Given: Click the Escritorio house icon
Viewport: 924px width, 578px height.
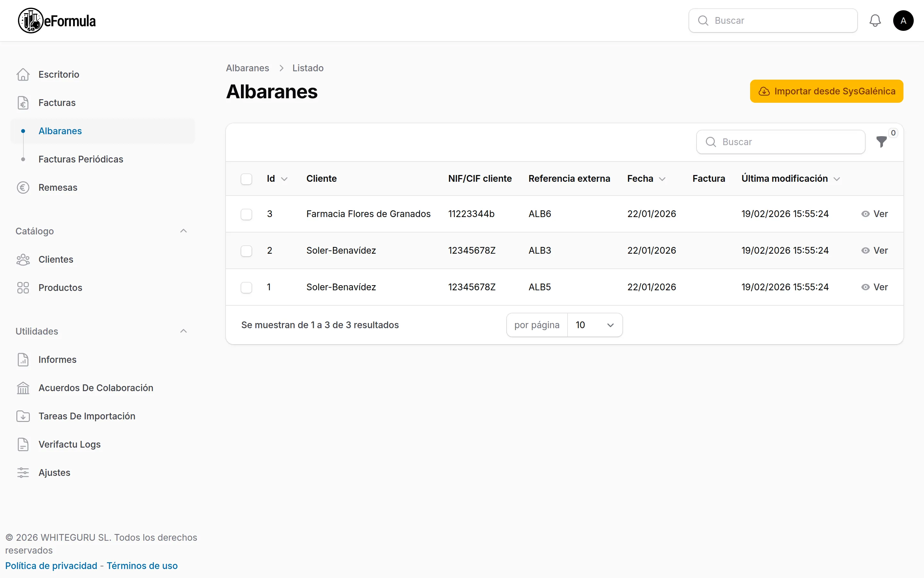Looking at the screenshot, I should [23, 74].
